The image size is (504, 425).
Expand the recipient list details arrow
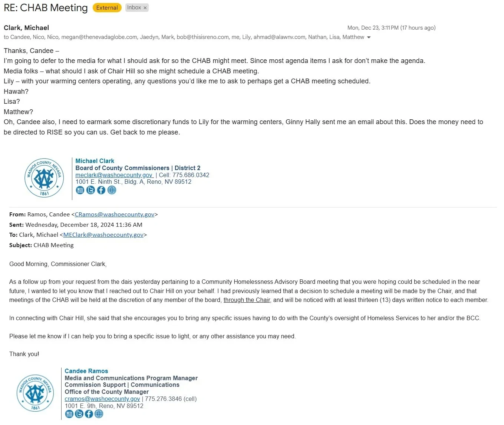point(369,37)
